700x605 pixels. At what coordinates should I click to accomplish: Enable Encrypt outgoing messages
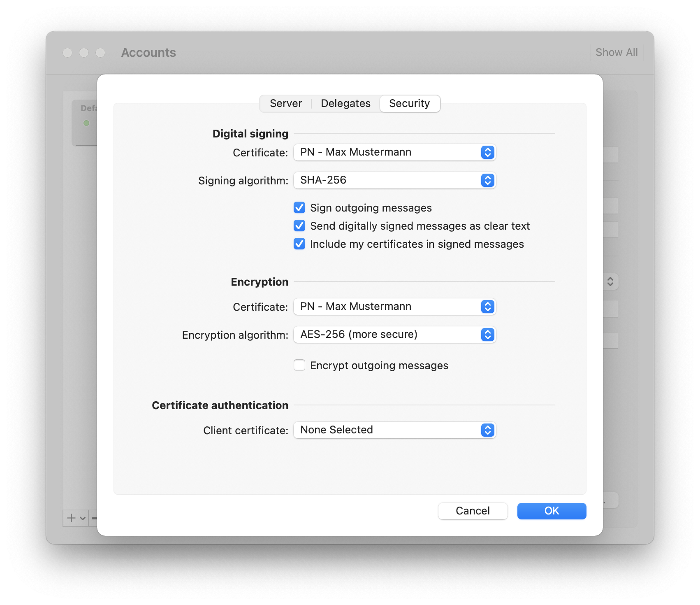(x=299, y=365)
